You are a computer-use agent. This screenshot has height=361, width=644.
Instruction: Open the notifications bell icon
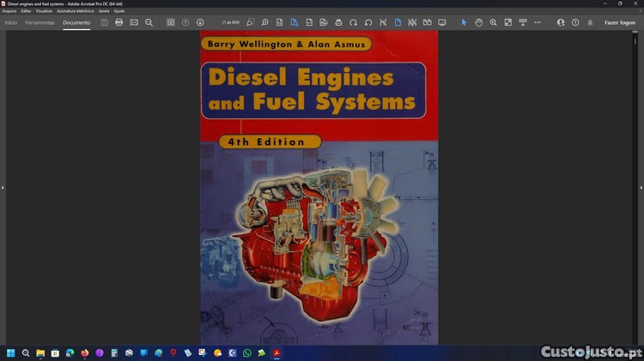(x=590, y=22)
